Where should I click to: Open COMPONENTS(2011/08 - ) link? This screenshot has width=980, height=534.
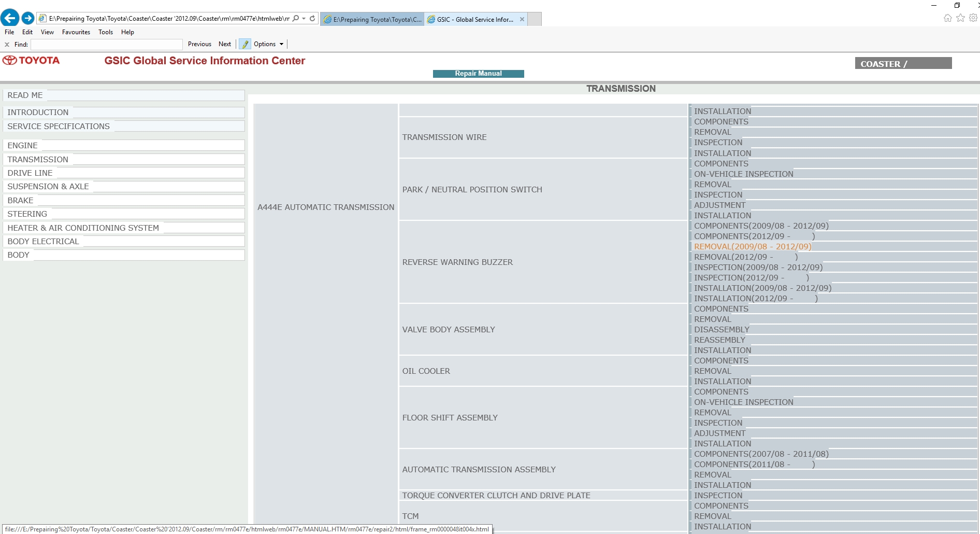(755, 465)
